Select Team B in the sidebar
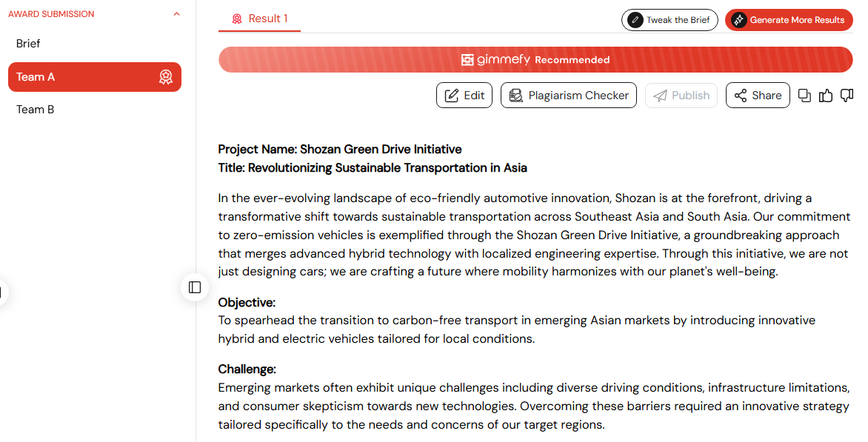 35,110
